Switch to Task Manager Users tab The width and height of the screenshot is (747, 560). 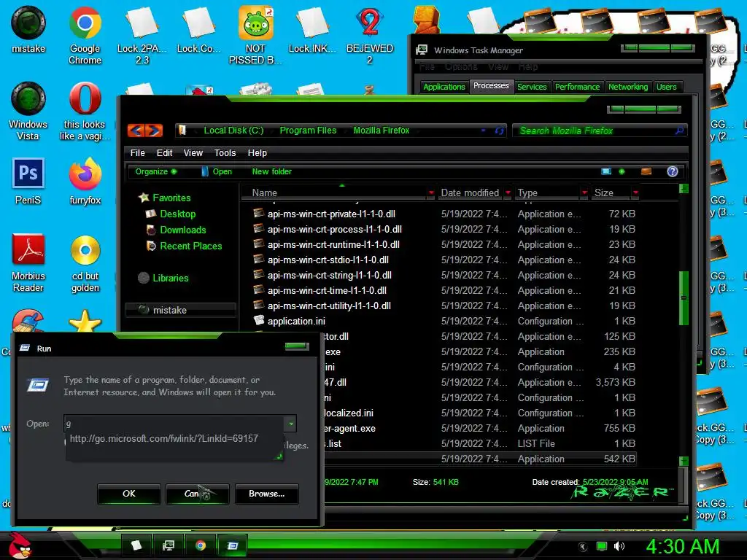(667, 87)
